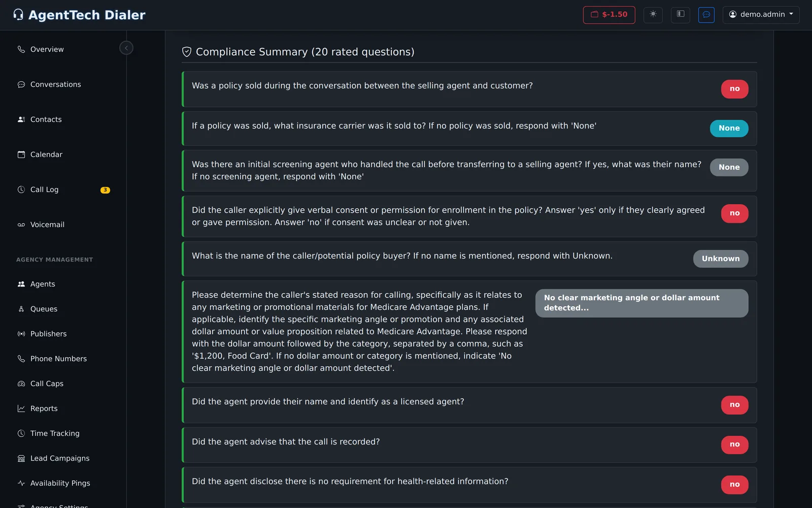Go to the Call Log menu item

click(44, 189)
